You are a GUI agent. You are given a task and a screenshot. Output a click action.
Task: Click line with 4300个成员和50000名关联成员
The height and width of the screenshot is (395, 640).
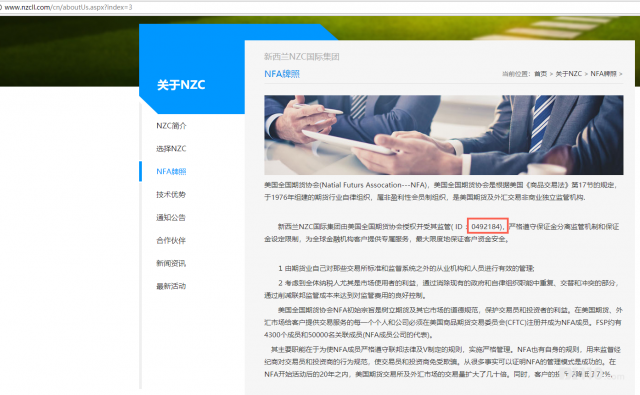pyautogui.click(x=349, y=335)
